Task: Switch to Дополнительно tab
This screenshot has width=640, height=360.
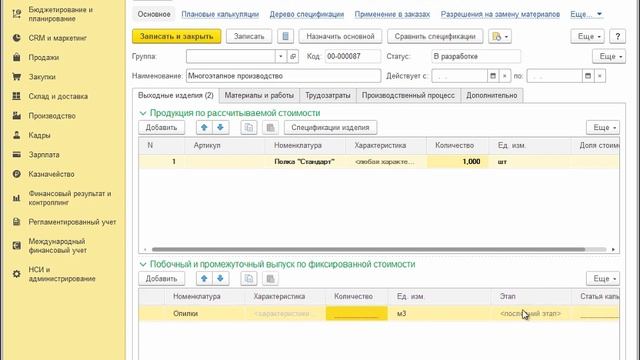Action: [492, 95]
